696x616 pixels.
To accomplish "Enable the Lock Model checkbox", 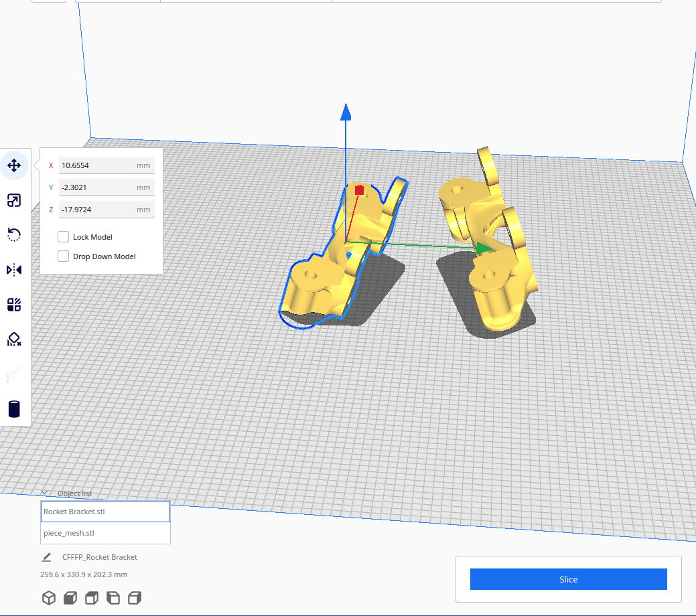I will pyautogui.click(x=63, y=236).
